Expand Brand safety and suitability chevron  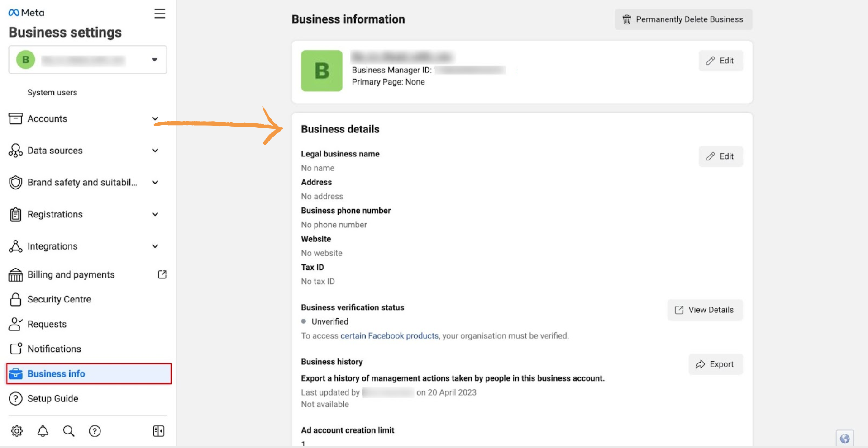click(155, 182)
